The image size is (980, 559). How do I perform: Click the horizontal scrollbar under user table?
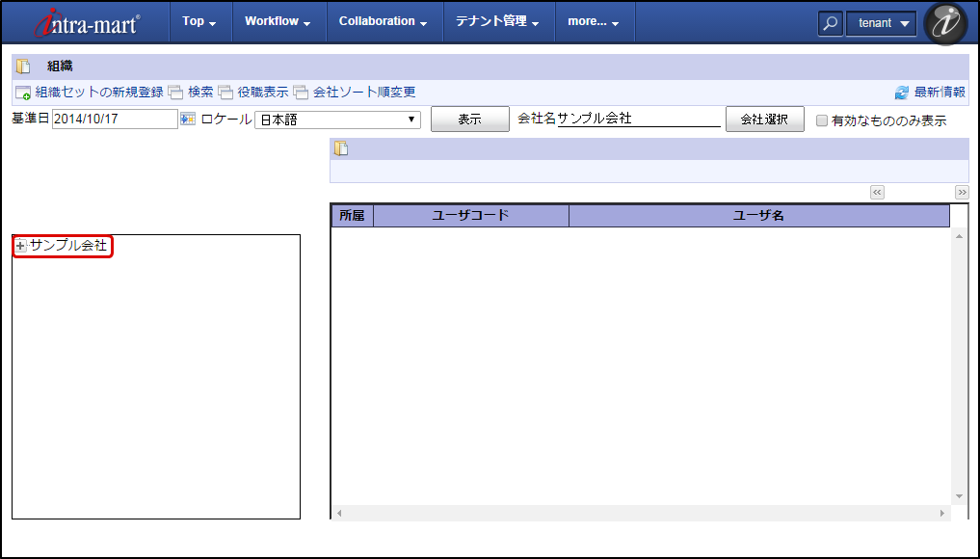(x=640, y=514)
